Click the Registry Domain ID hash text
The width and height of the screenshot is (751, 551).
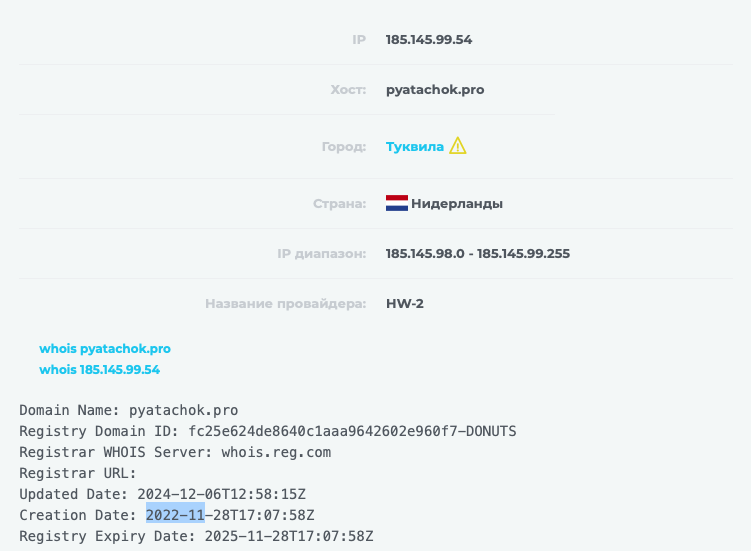point(352,431)
